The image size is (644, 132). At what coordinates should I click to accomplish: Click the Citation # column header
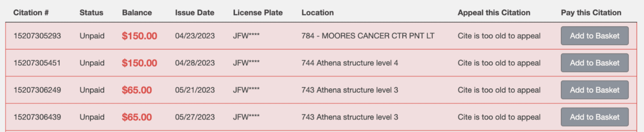(31, 13)
